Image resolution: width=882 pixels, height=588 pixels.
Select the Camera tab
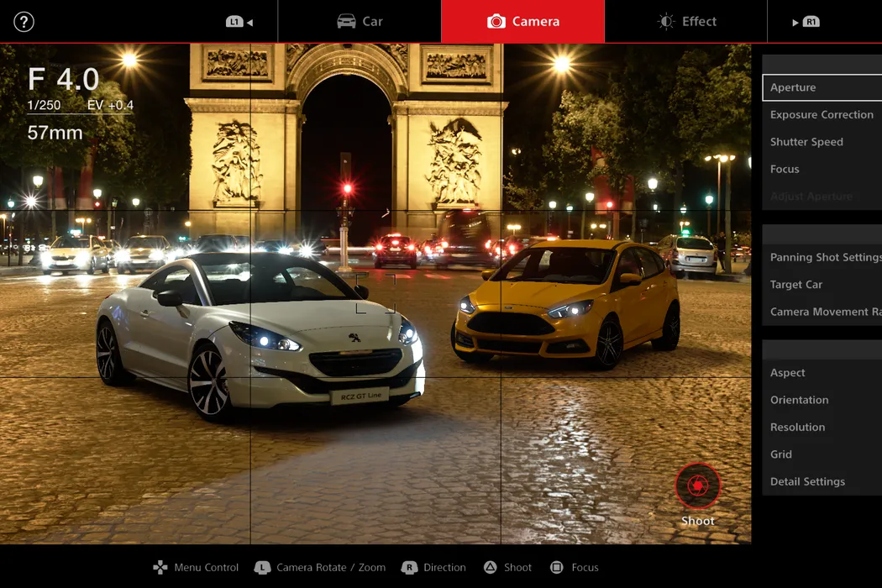[522, 22]
